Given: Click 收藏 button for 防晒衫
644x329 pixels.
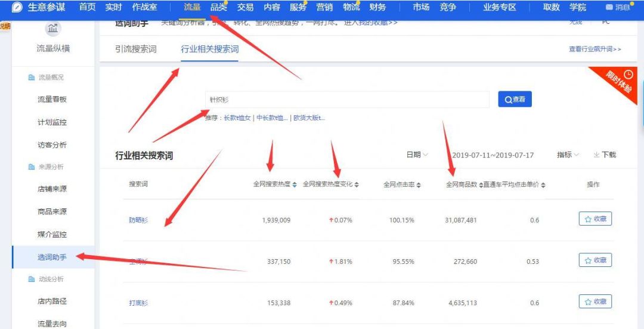Looking at the screenshot, I should pyautogui.click(x=596, y=219).
